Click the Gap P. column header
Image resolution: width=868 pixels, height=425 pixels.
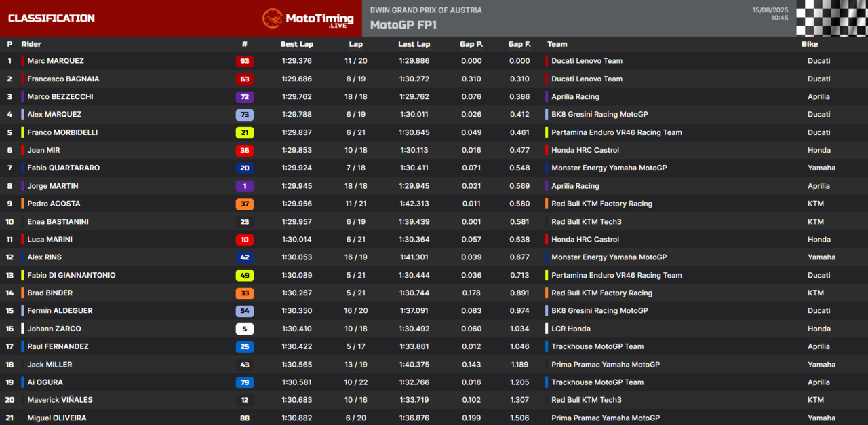471,44
